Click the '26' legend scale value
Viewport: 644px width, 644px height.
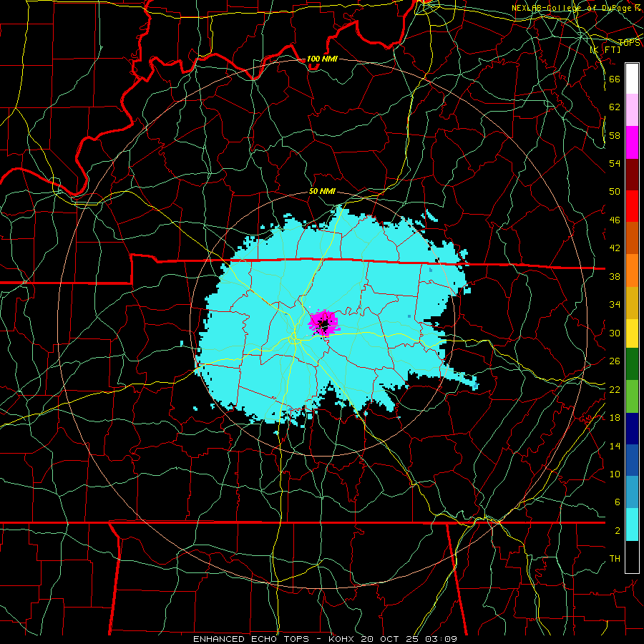coord(615,361)
